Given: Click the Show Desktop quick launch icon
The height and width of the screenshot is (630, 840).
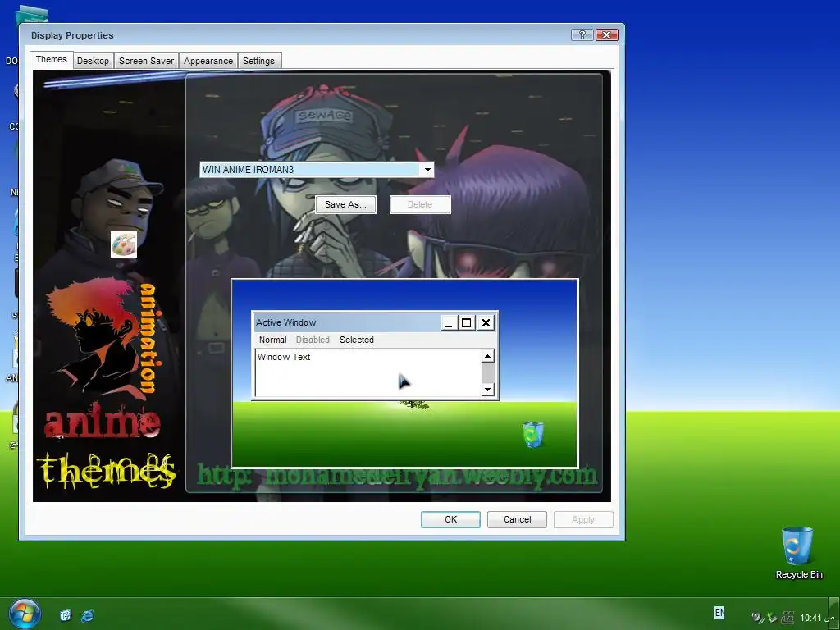Looking at the screenshot, I should pos(66,615).
